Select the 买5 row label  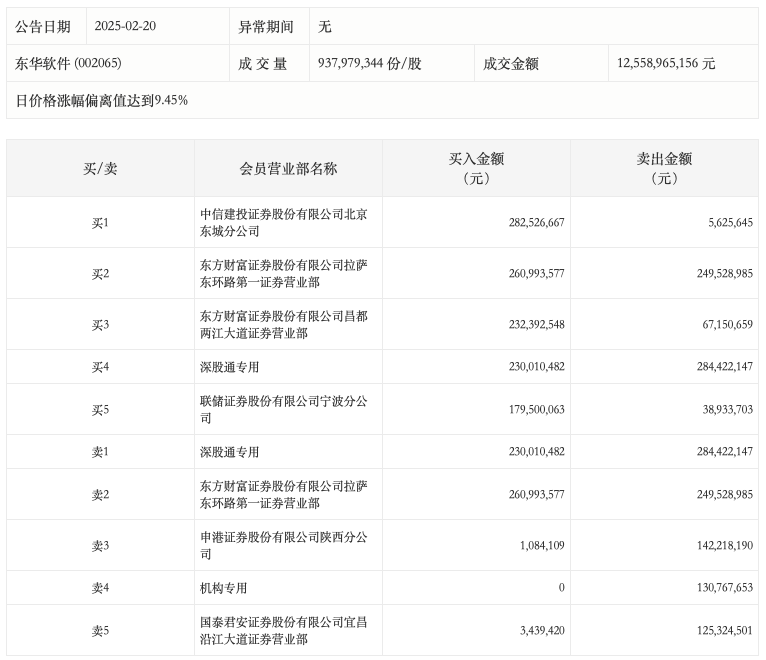100,409
